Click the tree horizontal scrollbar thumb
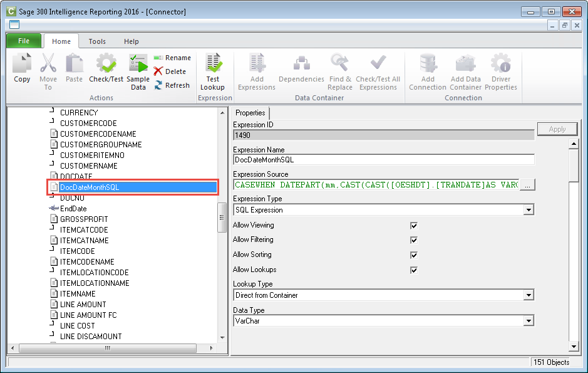Viewport: 588px width, 373px height. coord(108,348)
